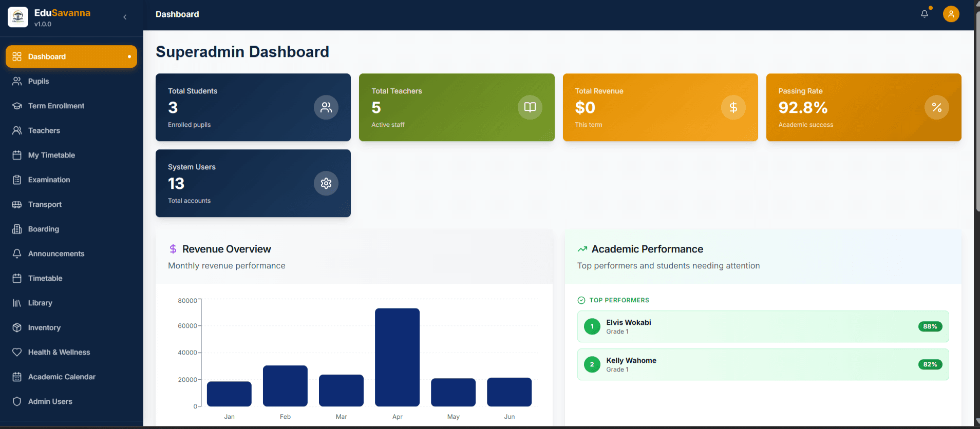Click the Health & Wellness heart icon

[17, 352]
